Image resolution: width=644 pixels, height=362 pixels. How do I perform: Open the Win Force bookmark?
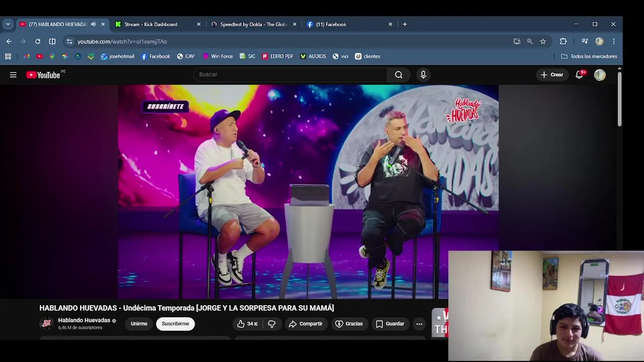tap(218, 56)
